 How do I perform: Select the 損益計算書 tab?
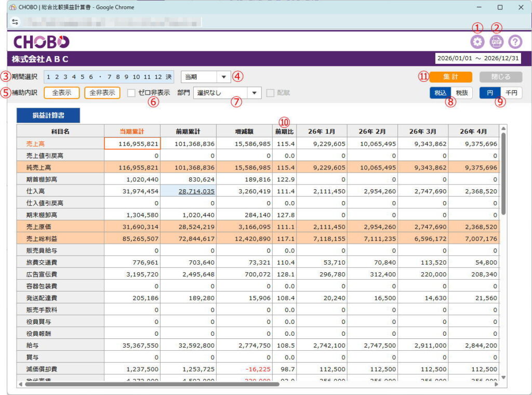point(48,115)
